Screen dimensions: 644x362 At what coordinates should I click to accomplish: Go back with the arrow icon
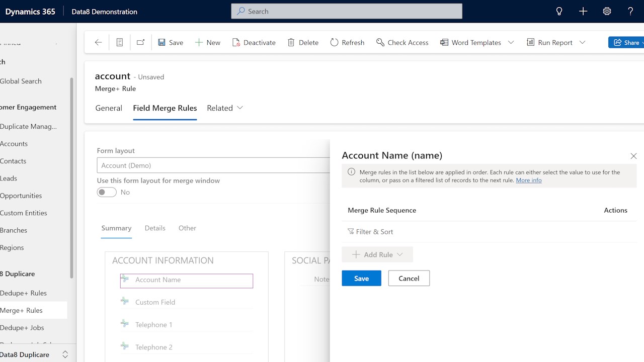(x=98, y=42)
